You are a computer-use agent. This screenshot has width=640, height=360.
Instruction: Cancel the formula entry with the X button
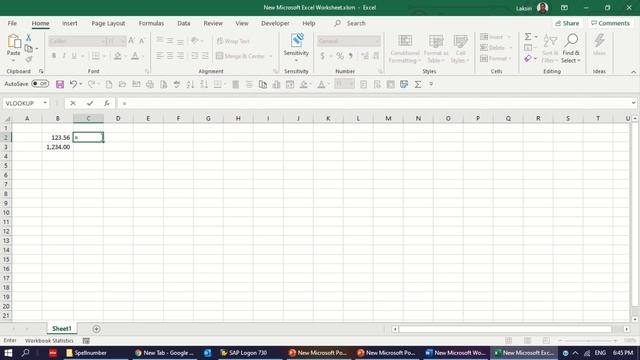coord(73,103)
